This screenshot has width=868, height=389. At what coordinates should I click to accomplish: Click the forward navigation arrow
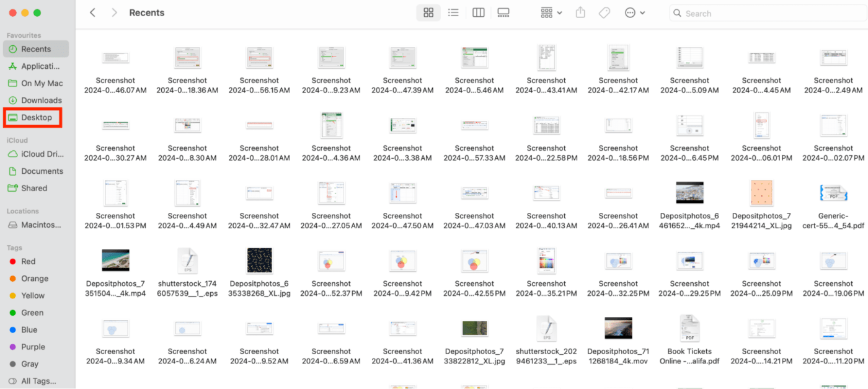114,12
